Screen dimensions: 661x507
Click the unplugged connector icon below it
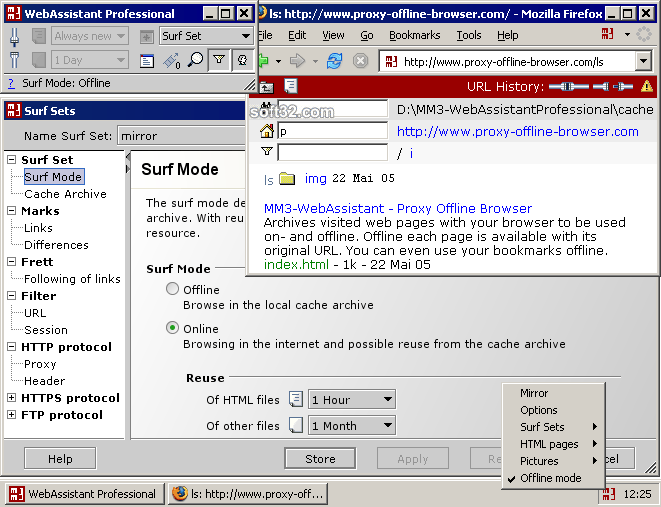pyautogui.click(x=14, y=60)
